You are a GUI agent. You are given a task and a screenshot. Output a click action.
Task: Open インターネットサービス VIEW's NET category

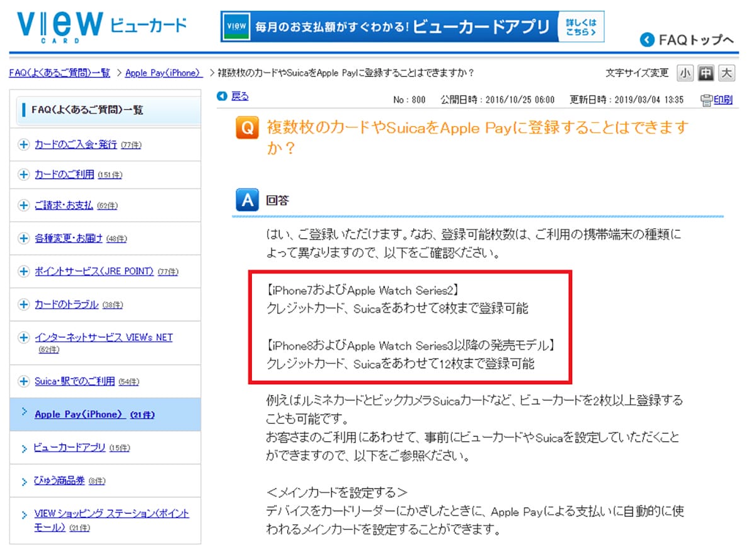pos(104,338)
